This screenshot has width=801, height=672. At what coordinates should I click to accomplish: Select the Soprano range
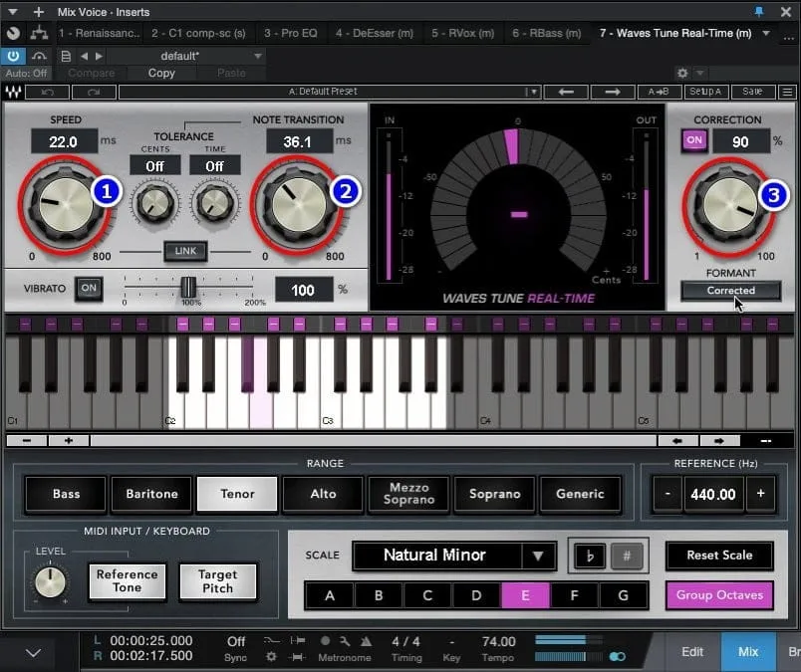[495, 495]
